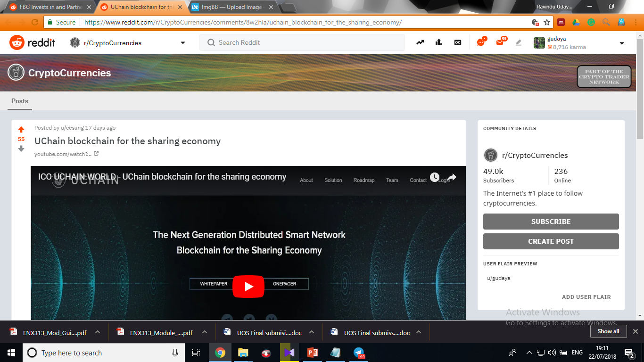
Task: Click the CryptoCurrencies banner title
Action: pos(70,73)
